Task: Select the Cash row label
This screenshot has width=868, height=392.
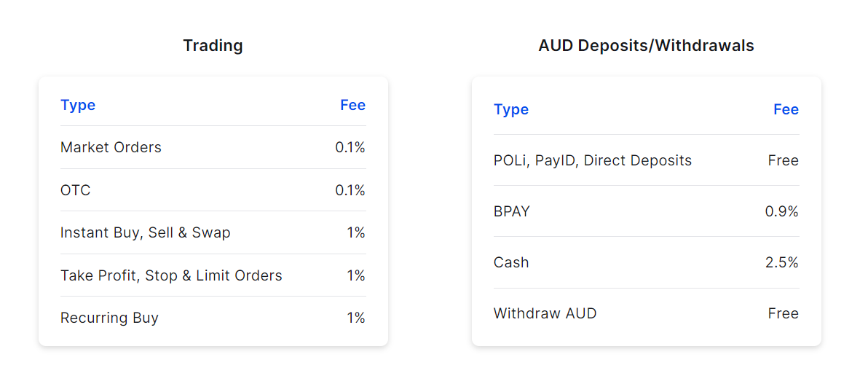Action: 511,262
